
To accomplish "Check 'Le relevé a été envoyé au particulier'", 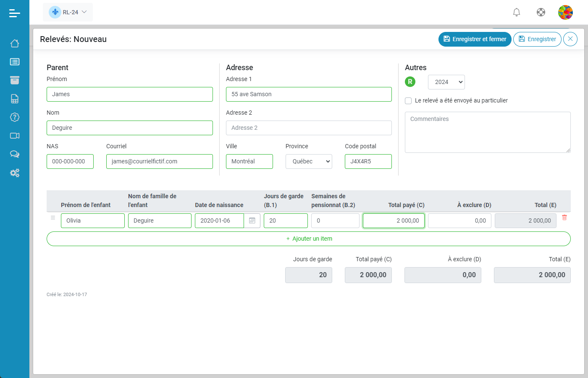I will coord(408,101).
